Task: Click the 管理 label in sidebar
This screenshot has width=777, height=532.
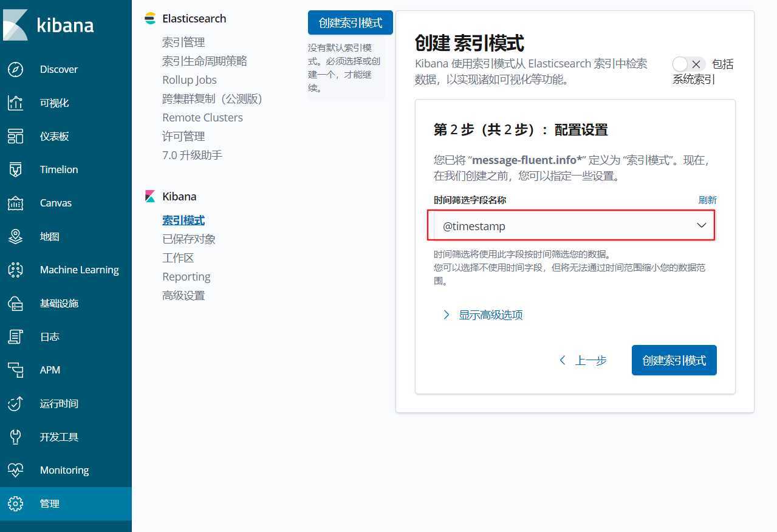Action: tap(50, 503)
